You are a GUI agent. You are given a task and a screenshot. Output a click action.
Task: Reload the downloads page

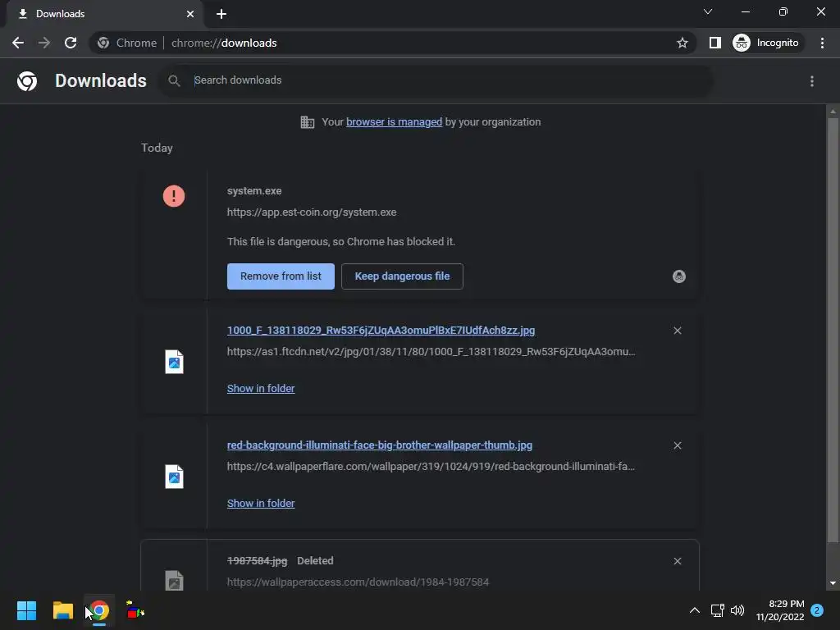tap(71, 43)
